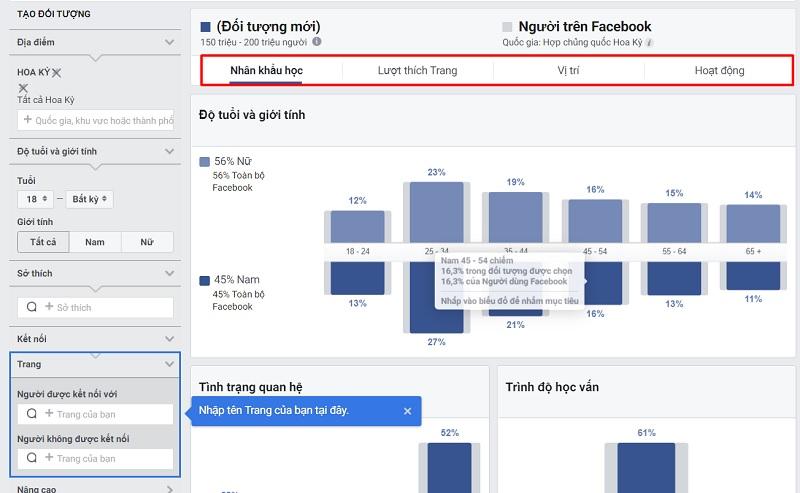
Task: Collapse the Trang section chevron
Action: [169, 364]
